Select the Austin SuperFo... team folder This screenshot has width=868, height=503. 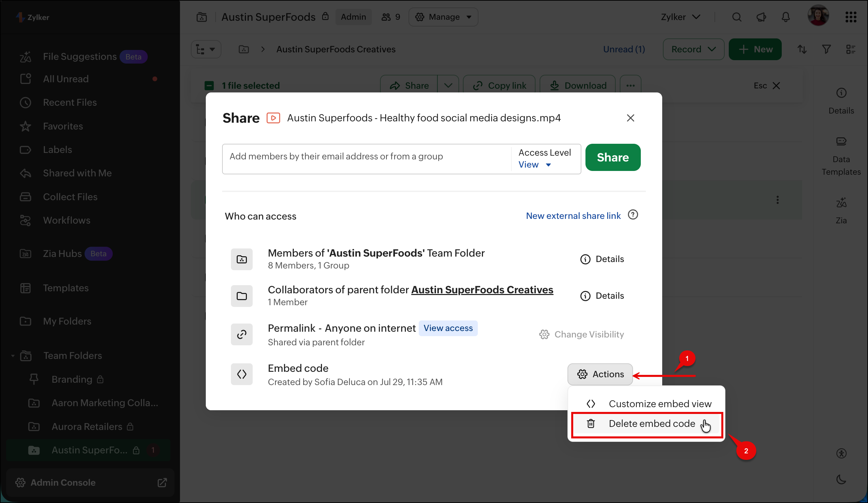89,450
